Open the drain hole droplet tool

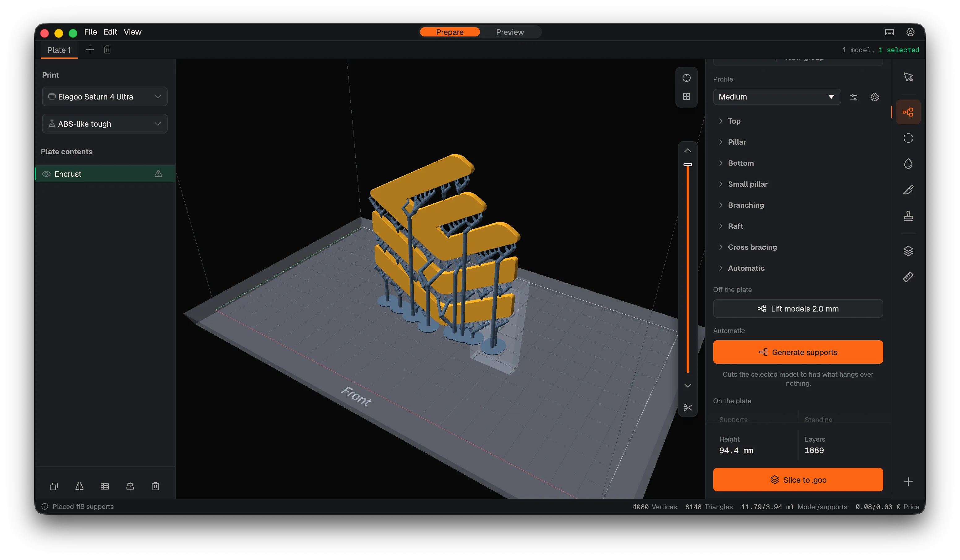coord(908,164)
